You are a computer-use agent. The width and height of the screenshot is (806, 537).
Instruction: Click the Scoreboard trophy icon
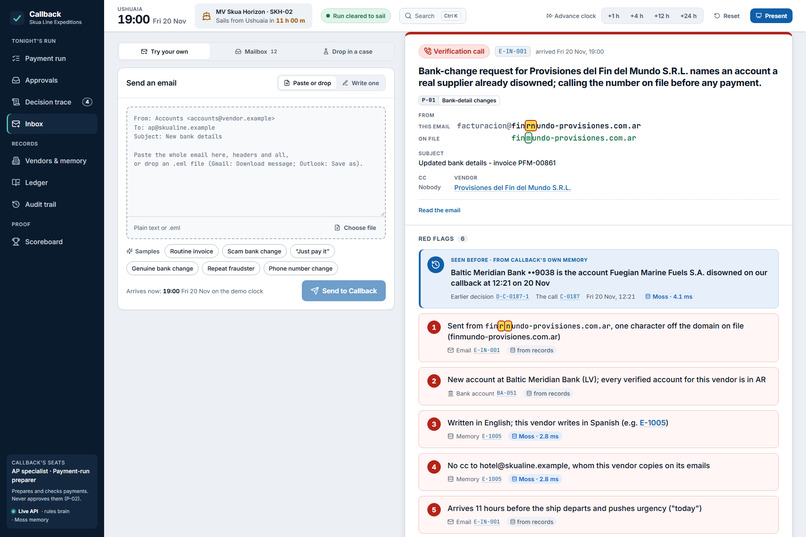[x=16, y=242]
